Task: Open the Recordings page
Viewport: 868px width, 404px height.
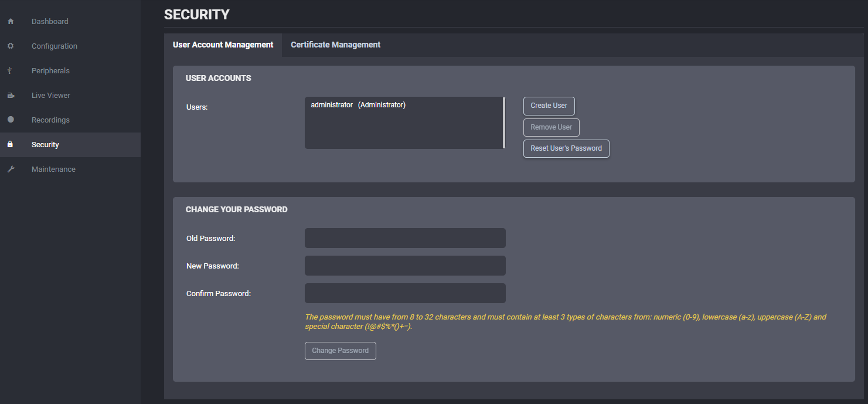Action: point(70,120)
